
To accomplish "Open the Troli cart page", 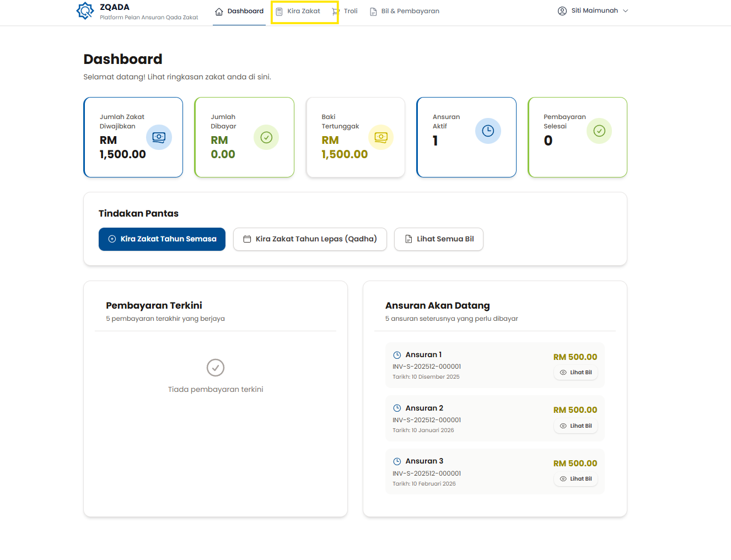I will pyautogui.click(x=345, y=12).
